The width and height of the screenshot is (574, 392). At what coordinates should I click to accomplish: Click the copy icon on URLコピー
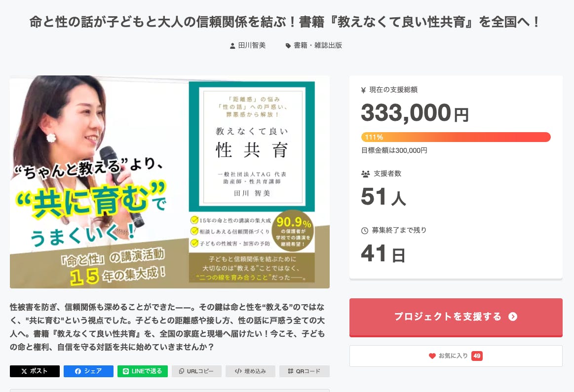(x=182, y=371)
